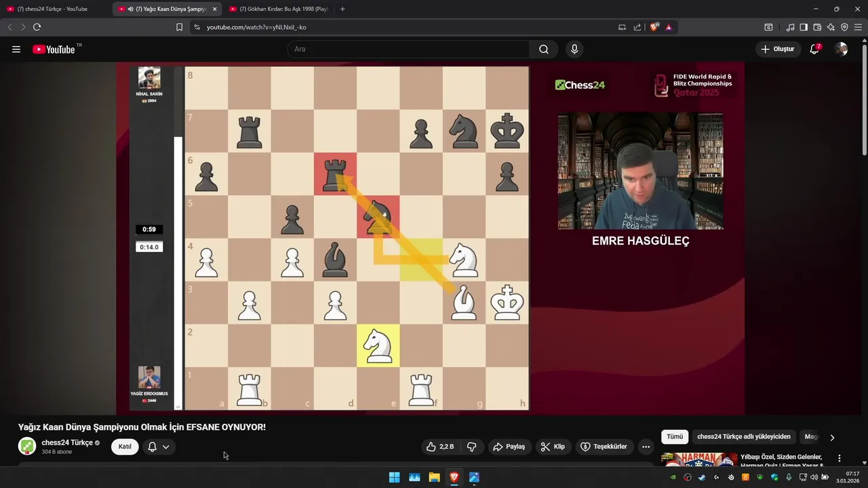This screenshot has height=488, width=868.
Task: Go to the YouTube home logo
Action: [x=54, y=49]
